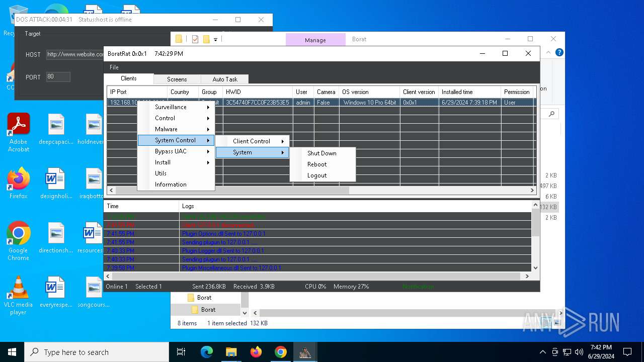
Task: Click the Windows Start button
Action: click(x=12, y=352)
